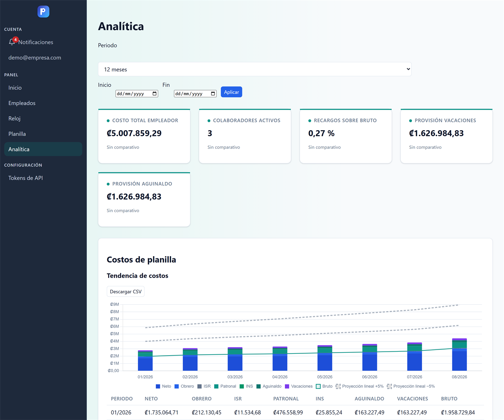Click Provisión Vacaciones card title

[445, 120]
